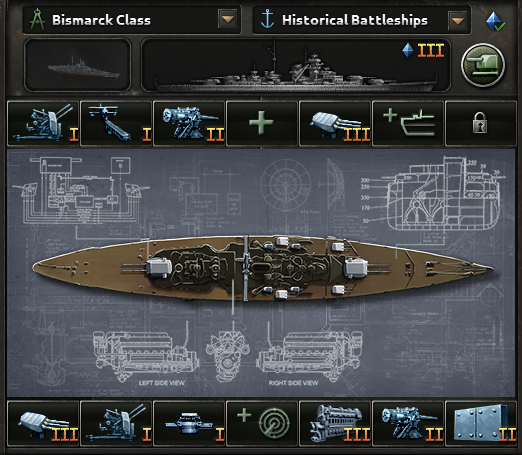Select the engine III module slot

click(335, 424)
